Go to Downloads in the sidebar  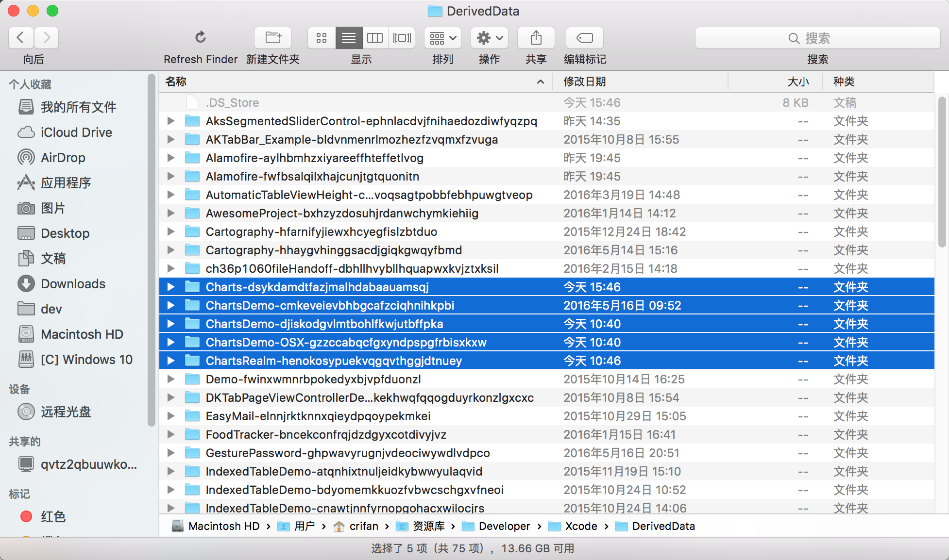tap(73, 284)
